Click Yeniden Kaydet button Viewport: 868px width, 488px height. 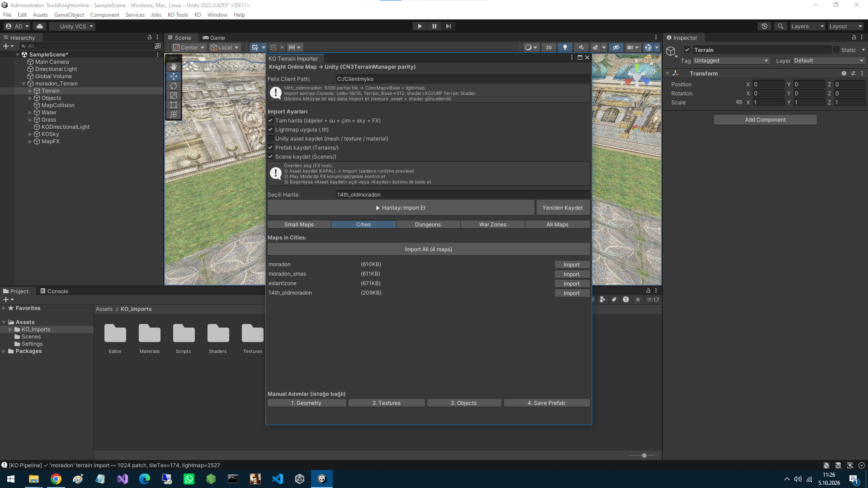click(563, 208)
